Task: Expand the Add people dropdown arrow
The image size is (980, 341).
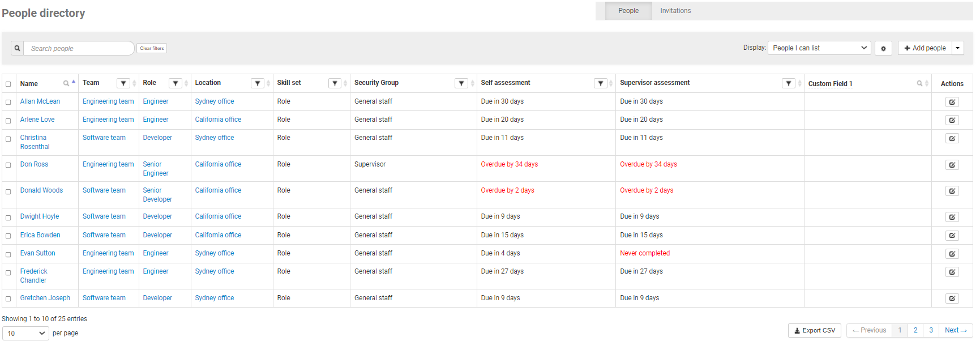Action: tap(958, 48)
